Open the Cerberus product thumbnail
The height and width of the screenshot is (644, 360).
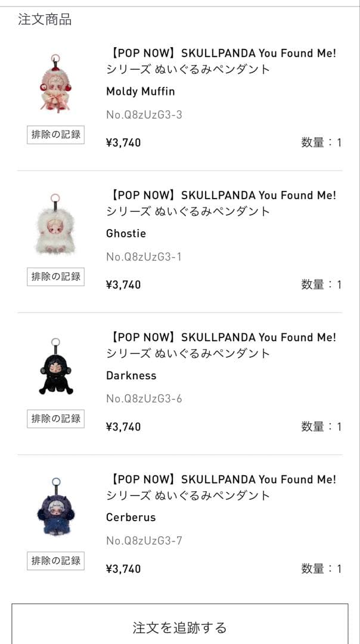55,510
